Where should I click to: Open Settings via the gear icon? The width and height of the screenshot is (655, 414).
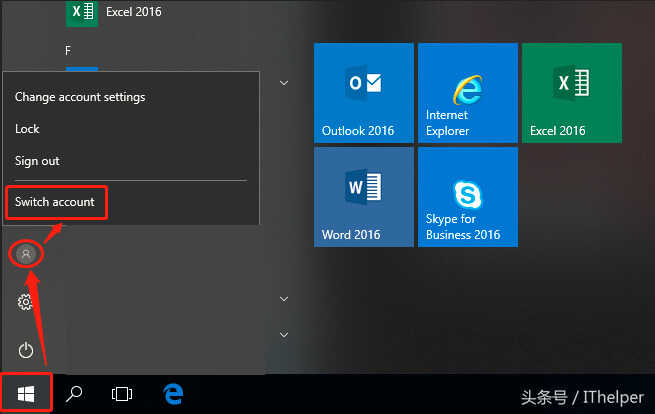25,301
